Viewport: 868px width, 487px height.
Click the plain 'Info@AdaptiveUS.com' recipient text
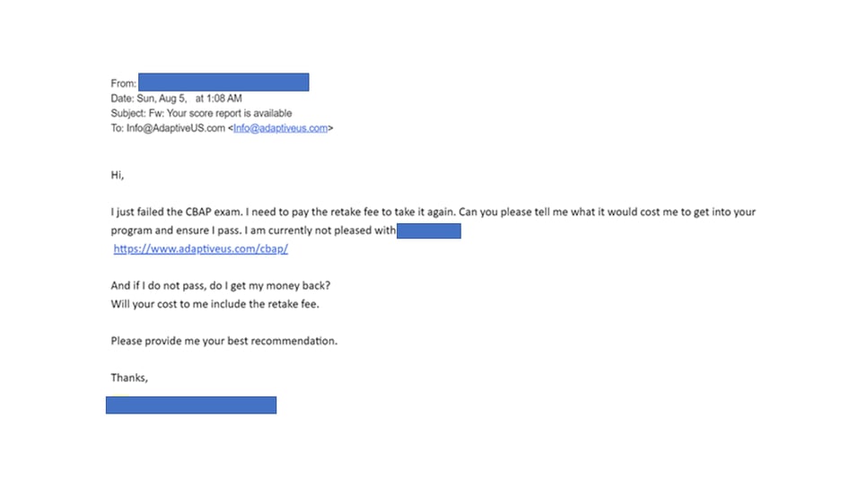175,128
